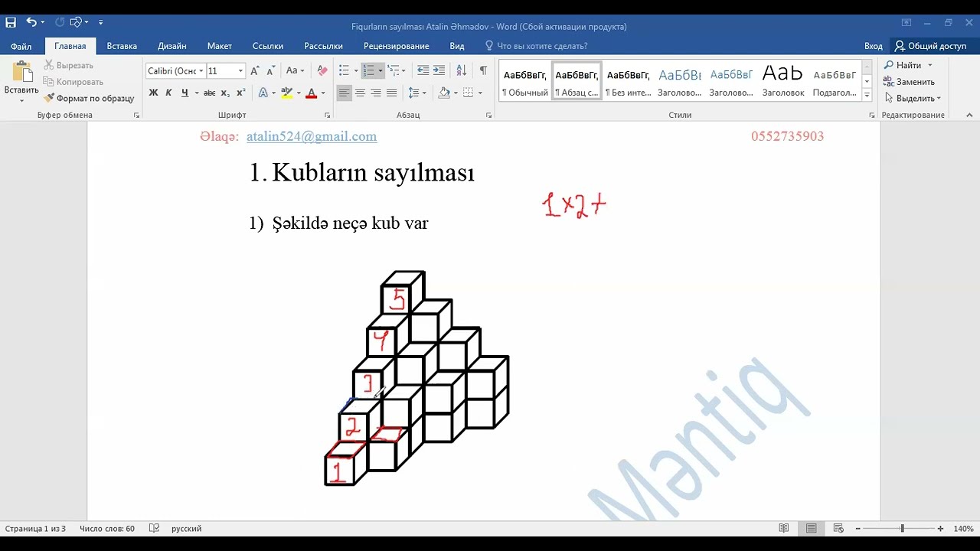Switch to the Ссылки tab

pos(268,46)
